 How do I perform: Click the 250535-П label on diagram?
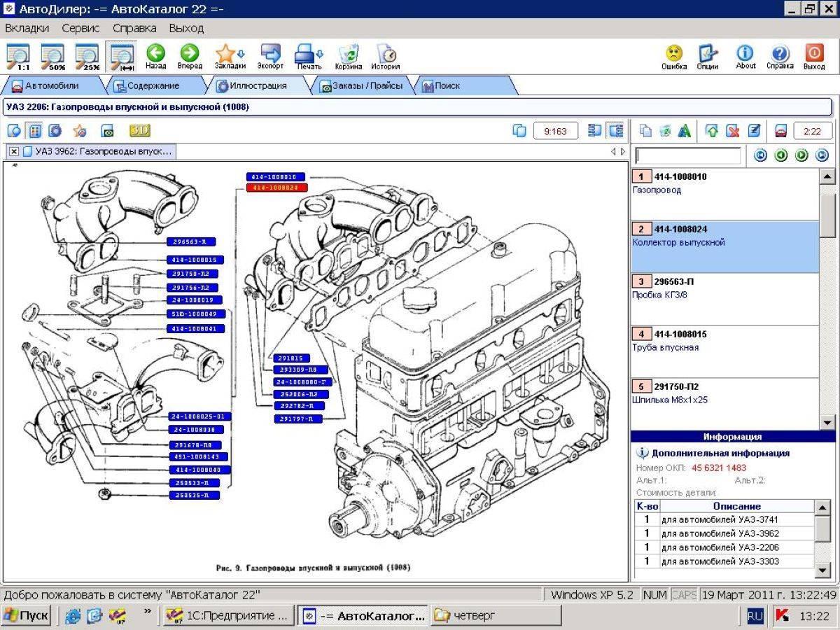[x=194, y=496]
